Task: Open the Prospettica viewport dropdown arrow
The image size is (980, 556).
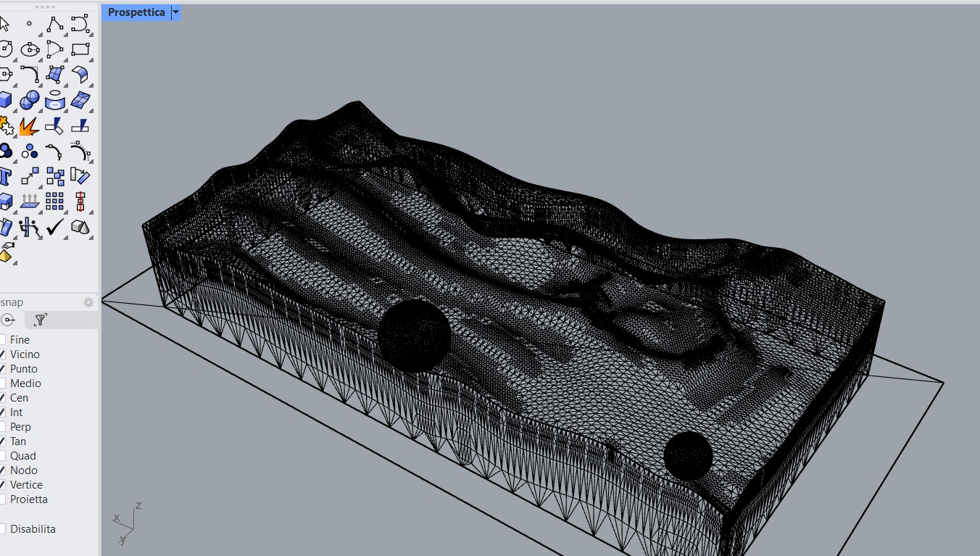Action: tap(175, 12)
